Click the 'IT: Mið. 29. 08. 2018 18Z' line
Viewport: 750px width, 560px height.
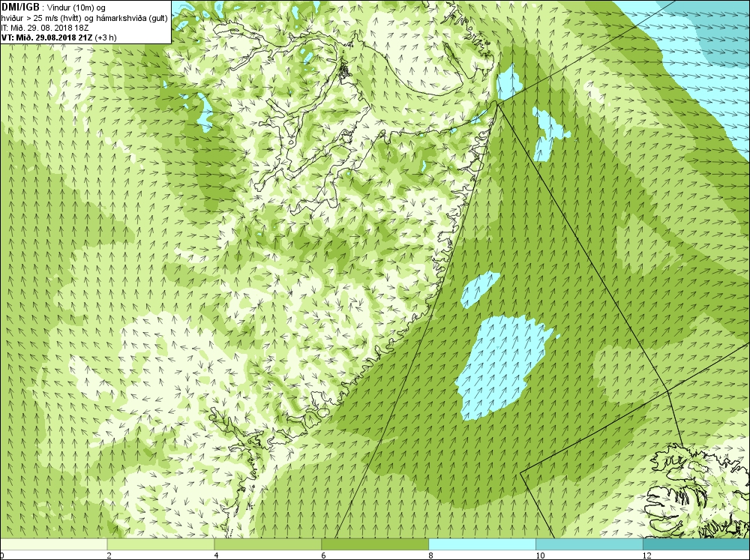(46, 28)
